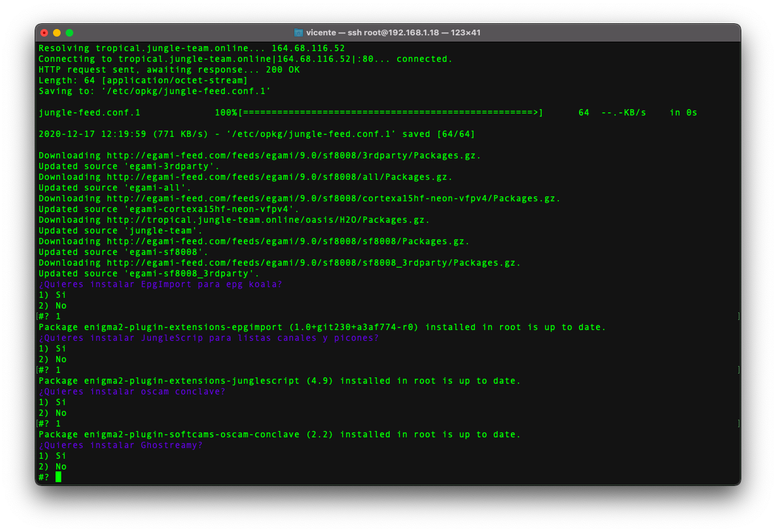Click the oscam-conclave package 'up to date' line

pyautogui.click(x=279, y=435)
